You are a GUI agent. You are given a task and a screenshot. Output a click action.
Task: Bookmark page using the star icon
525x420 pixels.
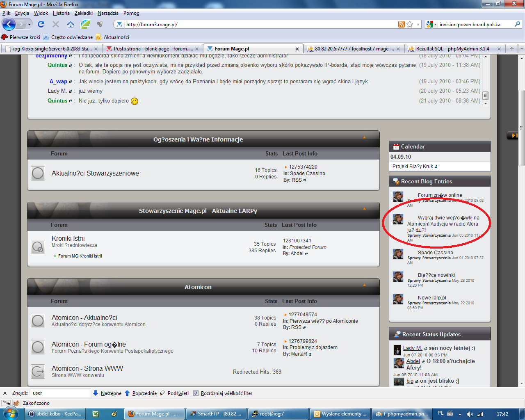[410, 25]
